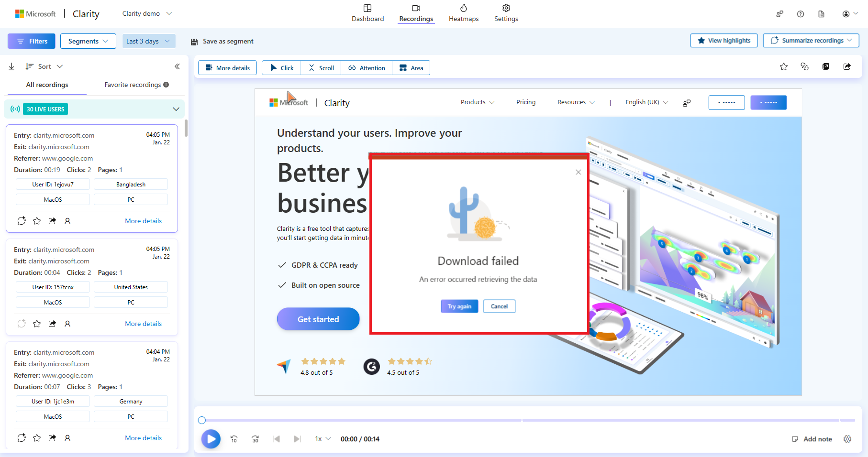View user profile for User ID 1ejovu7
Image resolution: width=868 pixels, height=457 pixels.
[x=67, y=221]
